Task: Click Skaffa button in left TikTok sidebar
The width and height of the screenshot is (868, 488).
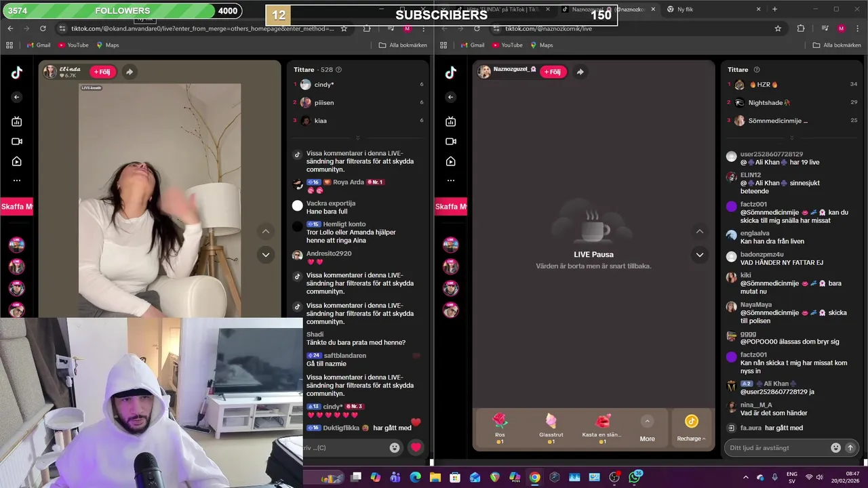Action: coord(16,207)
